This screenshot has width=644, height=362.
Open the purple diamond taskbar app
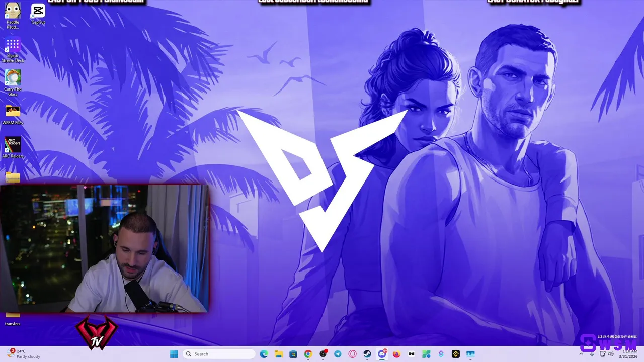coord(441,354)
